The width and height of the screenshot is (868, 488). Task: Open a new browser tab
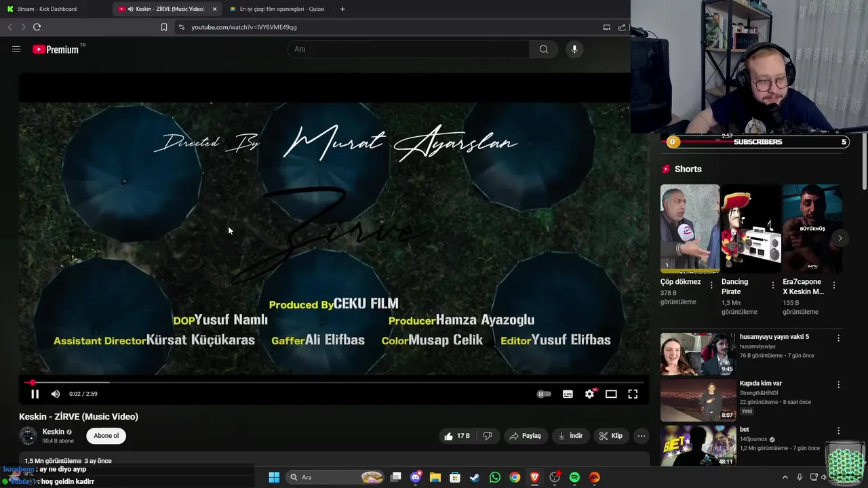342,9
